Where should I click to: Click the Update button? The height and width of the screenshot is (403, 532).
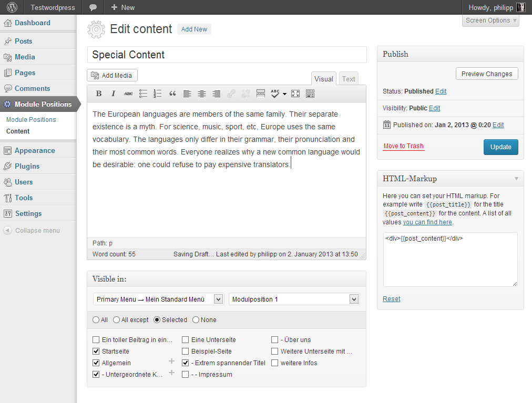coord(501,147)
